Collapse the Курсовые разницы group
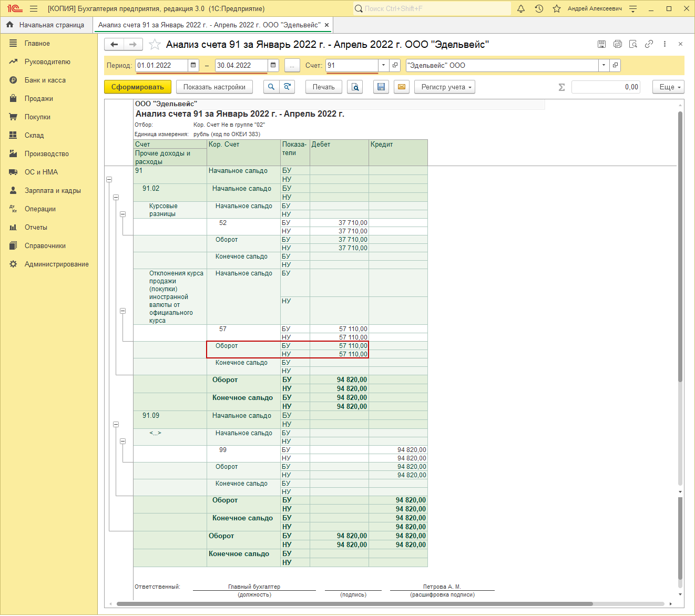The width and height of the screenshot is (695, 616). coord(123,214)
